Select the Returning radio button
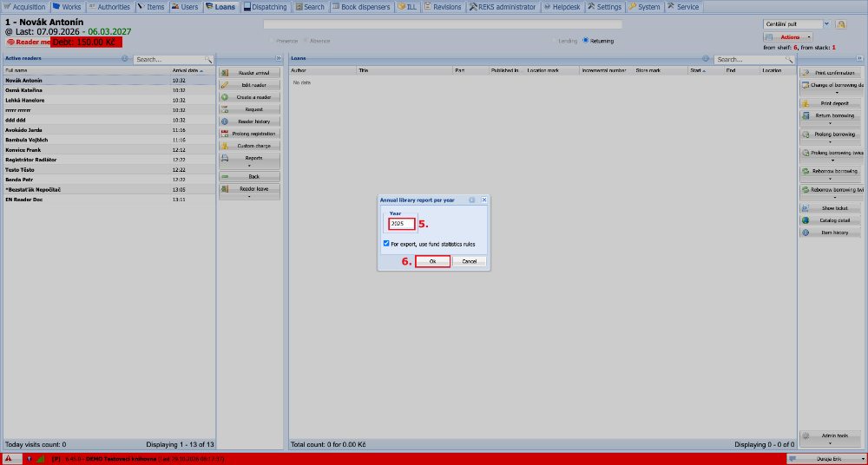This screenshot has width=868, height=465. click(586, 41)
